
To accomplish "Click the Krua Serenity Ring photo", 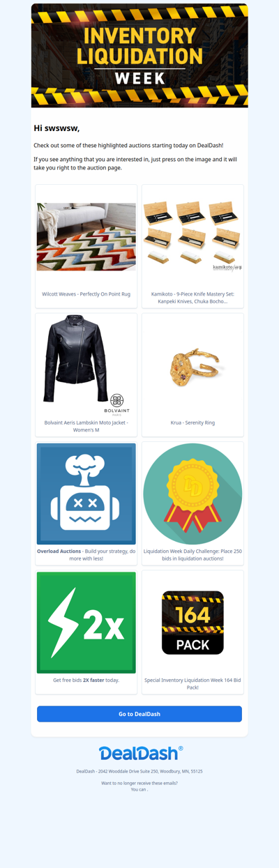I will tap(193, 365).
